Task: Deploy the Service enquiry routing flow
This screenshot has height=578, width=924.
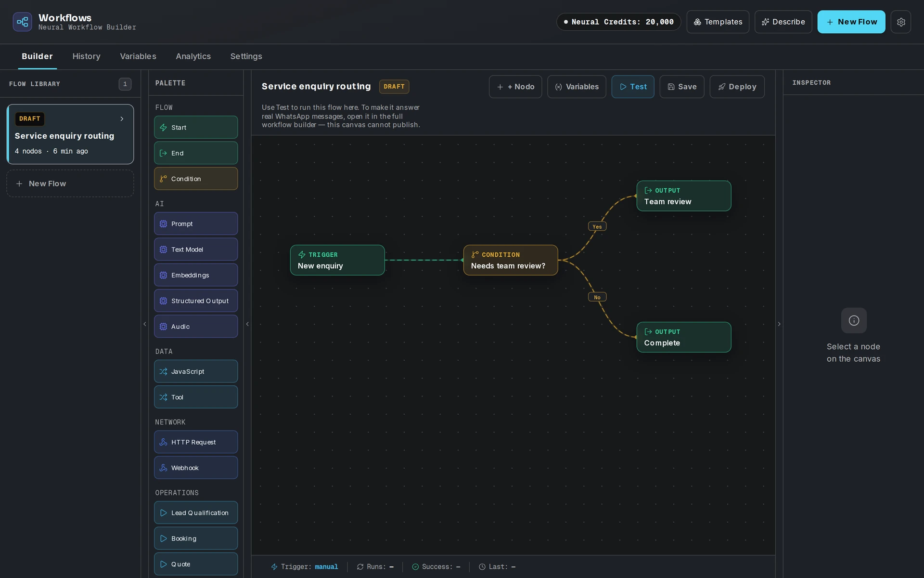Action: [x=737, y=87]
